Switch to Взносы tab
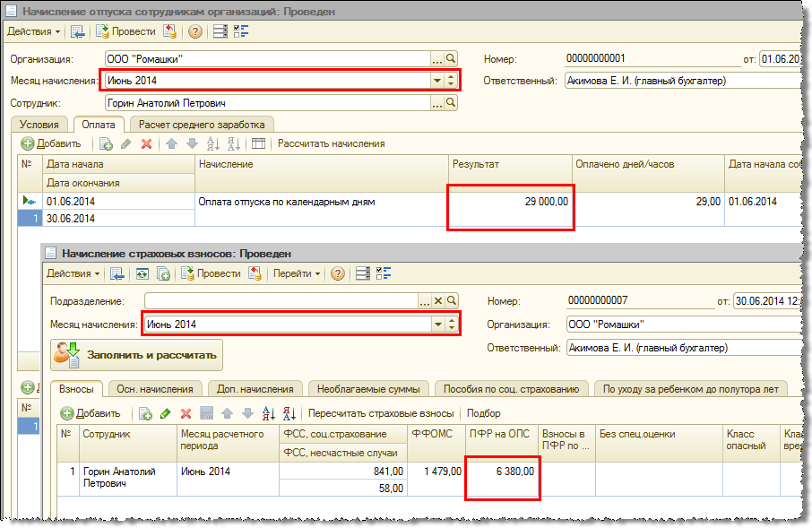Screen dimensions: 812x528 (x=77, y=389)
